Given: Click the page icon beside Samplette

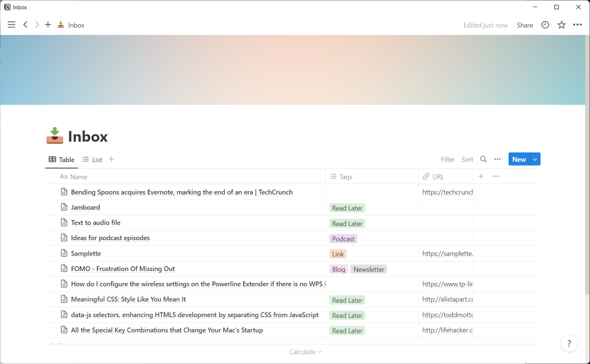Looking at the screenshot, I should point(64,253).
